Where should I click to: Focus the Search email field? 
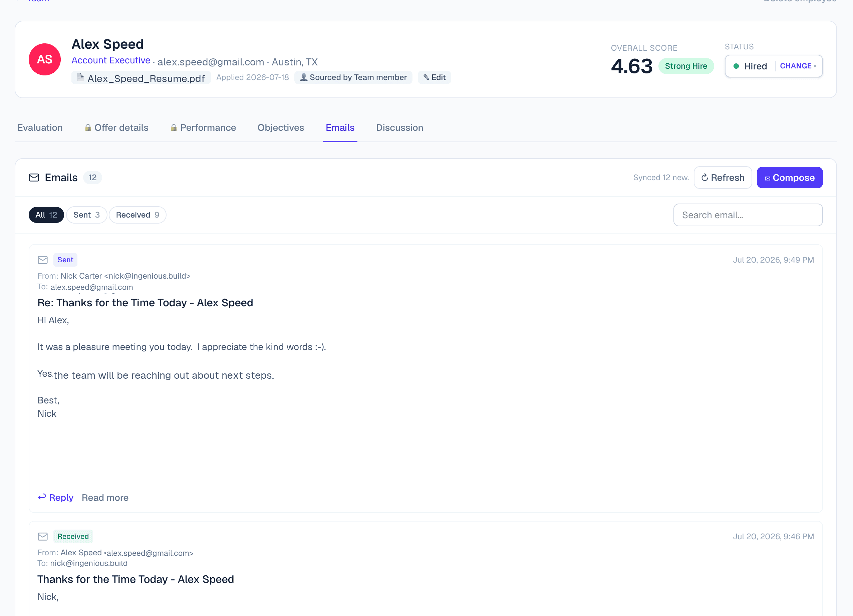click(748, 215)
